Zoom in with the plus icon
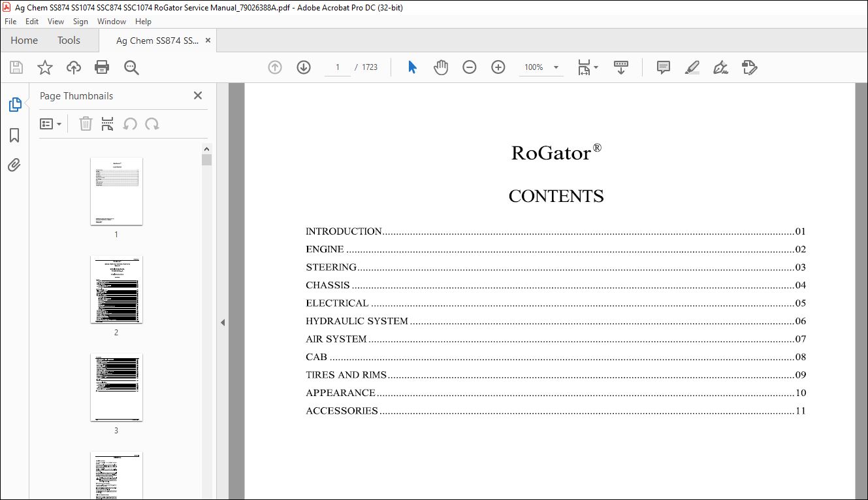The height and width of the screenshot is (500, 868). [x=498, y=67]
